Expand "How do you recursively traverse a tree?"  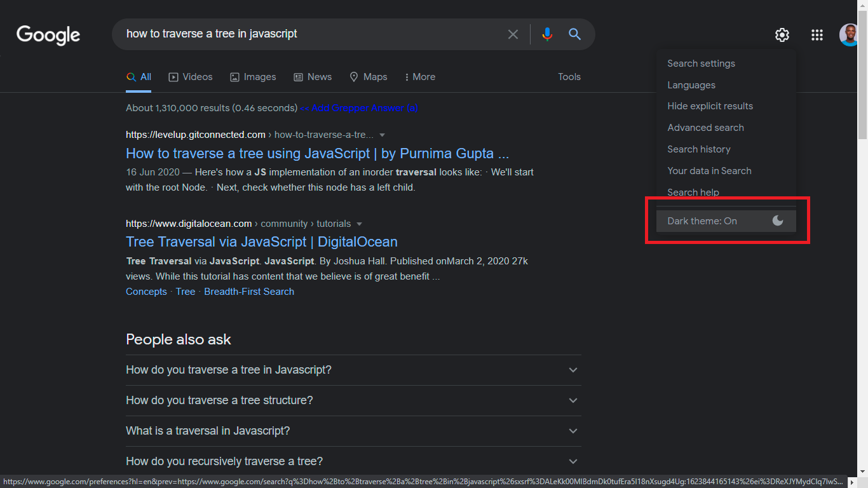point(353,461)
